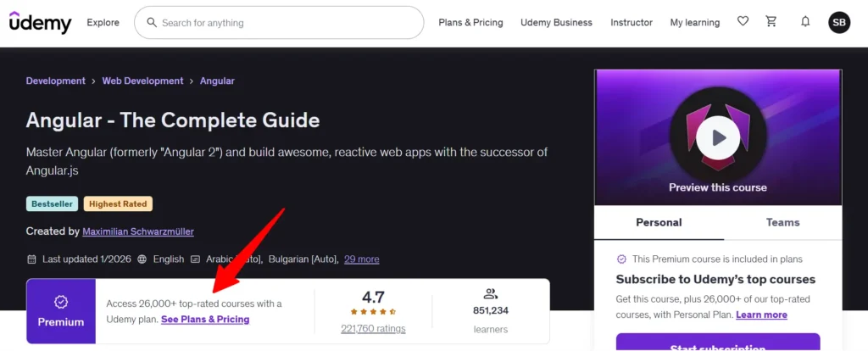Click the search magnifier icon
Screen dimensions: 868x351
pos(152,23)
